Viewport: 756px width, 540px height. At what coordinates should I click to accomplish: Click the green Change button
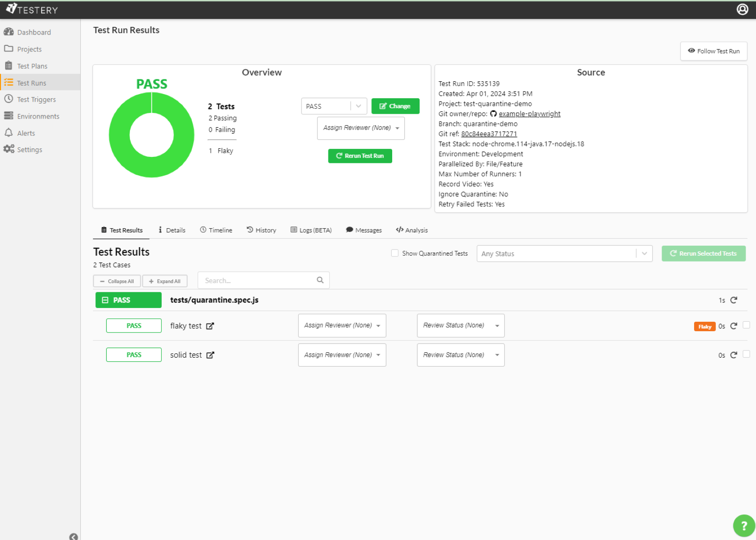(395, 106)
